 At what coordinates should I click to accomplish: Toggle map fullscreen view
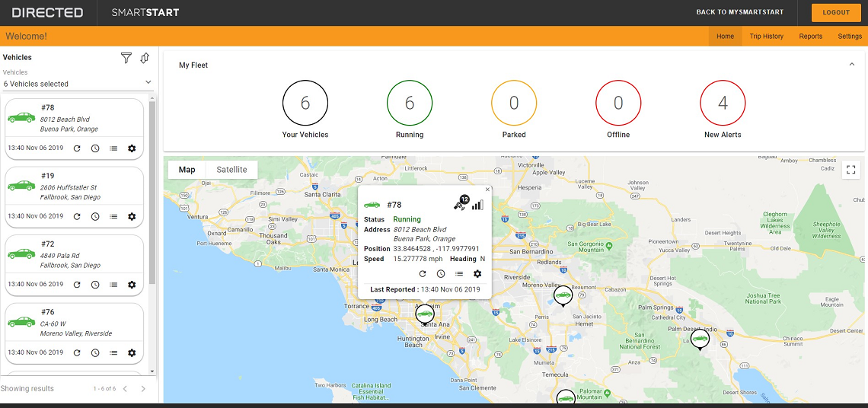(850, 170)
